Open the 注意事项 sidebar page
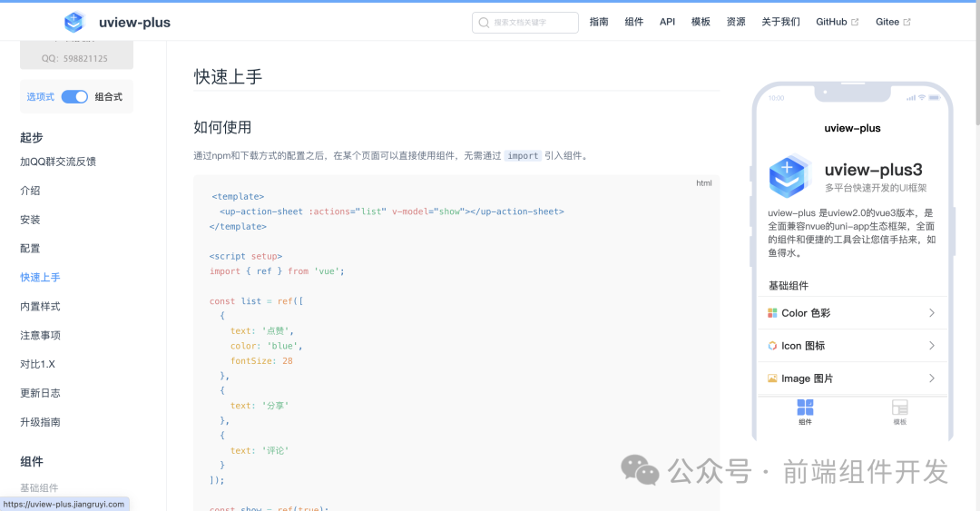Screen dimensions: 980x511 click(x=40, y=335)
